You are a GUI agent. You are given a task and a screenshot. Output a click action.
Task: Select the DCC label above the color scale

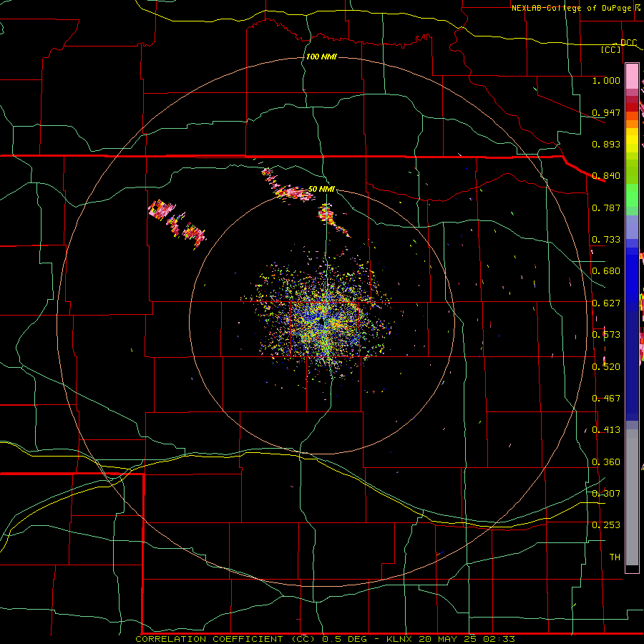(x=628, y=43)
